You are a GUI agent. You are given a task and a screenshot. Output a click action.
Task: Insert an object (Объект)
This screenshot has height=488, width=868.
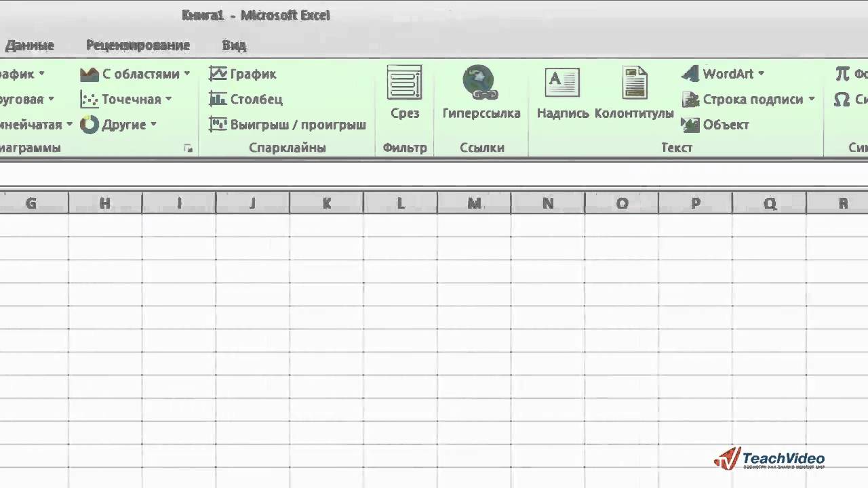coord(715,124)
